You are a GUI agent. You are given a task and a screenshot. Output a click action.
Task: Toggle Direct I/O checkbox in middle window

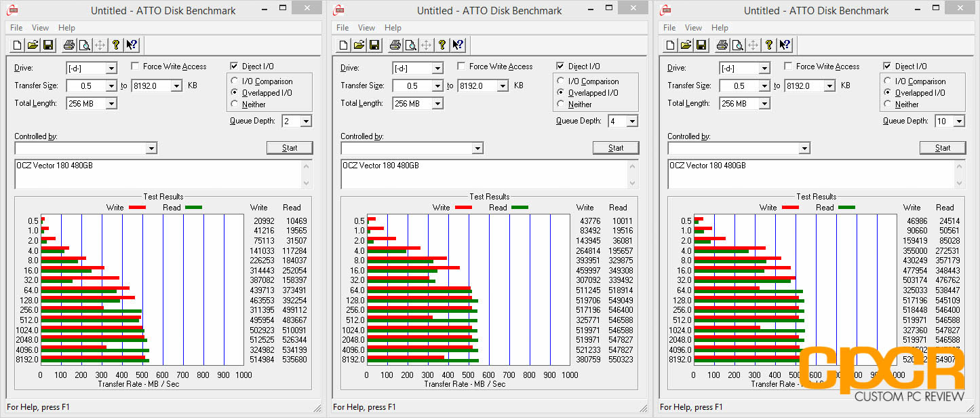560,66
